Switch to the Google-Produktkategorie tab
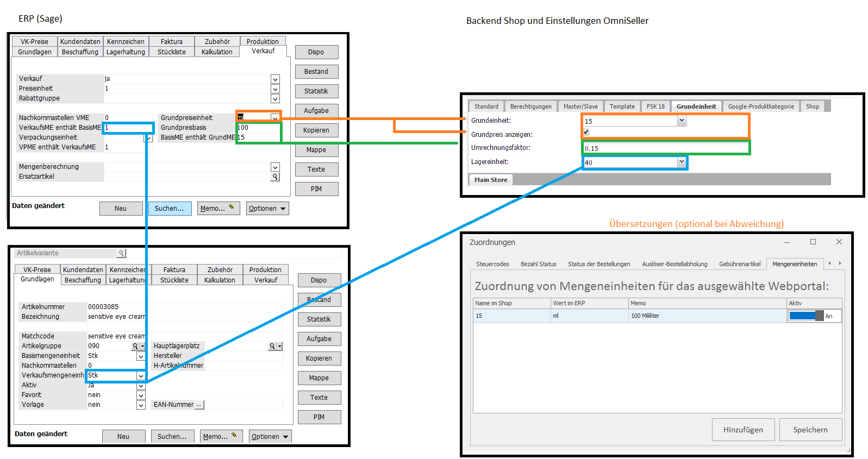This screenshot has height=459, width=868. [761, 106]
